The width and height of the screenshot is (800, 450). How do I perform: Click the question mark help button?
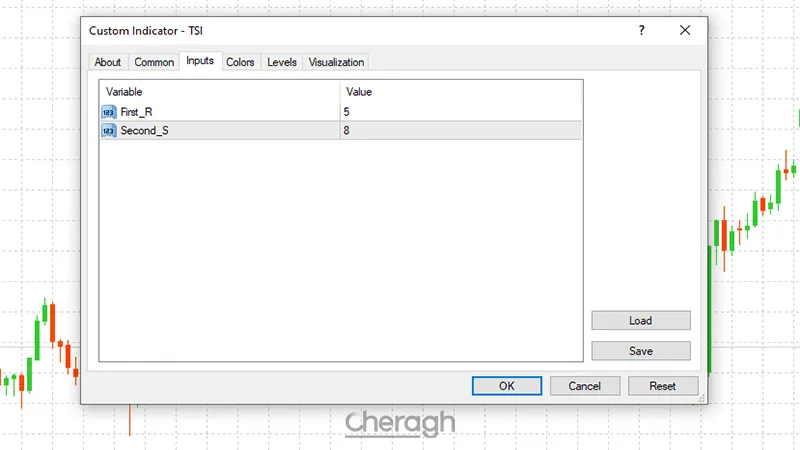pos(642,31)
